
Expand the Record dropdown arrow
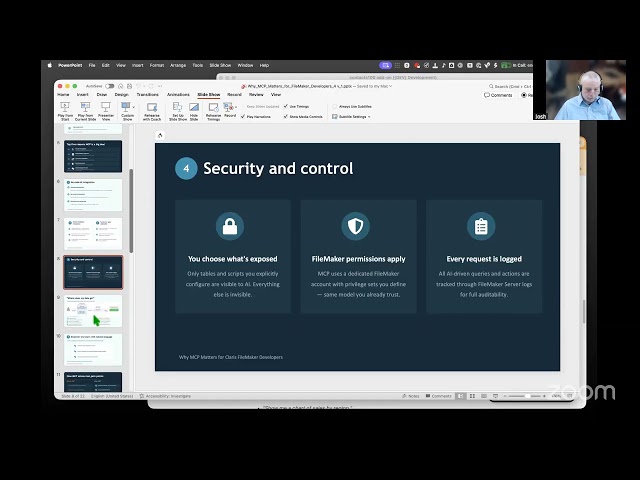pyautogui.click(x=236, y=107)
